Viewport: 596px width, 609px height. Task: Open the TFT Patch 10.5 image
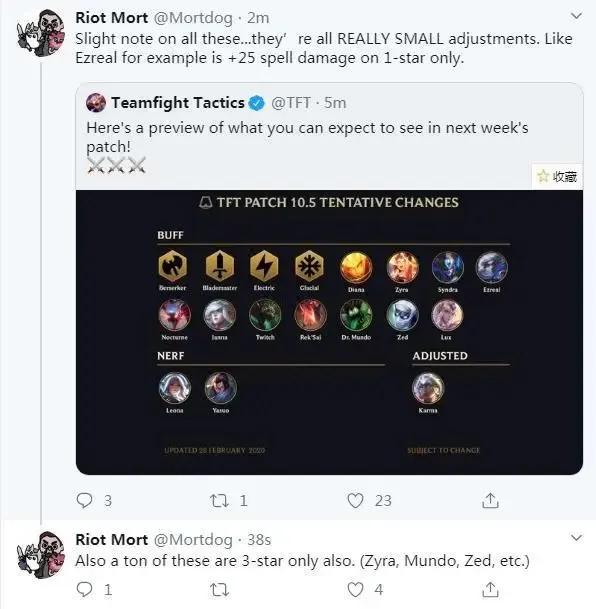[x=329, y=332]
